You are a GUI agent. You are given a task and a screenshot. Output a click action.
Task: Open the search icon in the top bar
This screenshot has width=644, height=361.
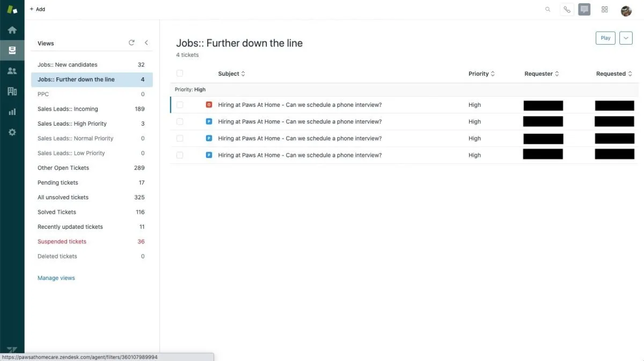547,9
